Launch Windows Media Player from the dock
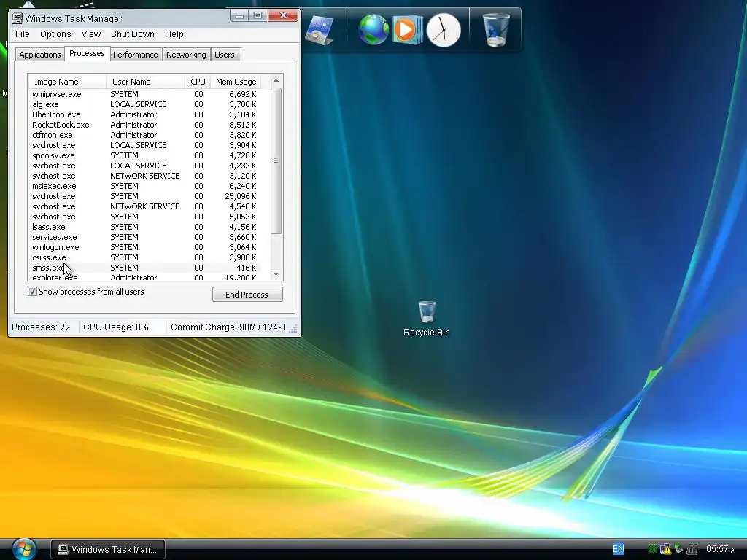The height and width of the screenshot is (560, 747). click(407, 29)
